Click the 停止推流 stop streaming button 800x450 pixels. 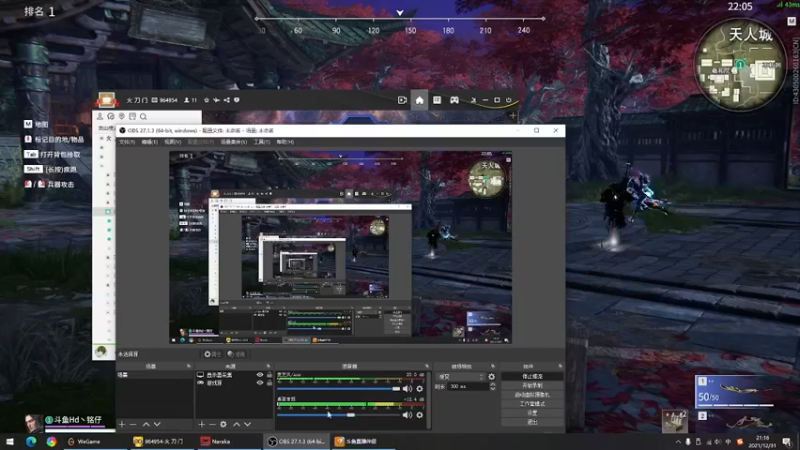(532, 377)
